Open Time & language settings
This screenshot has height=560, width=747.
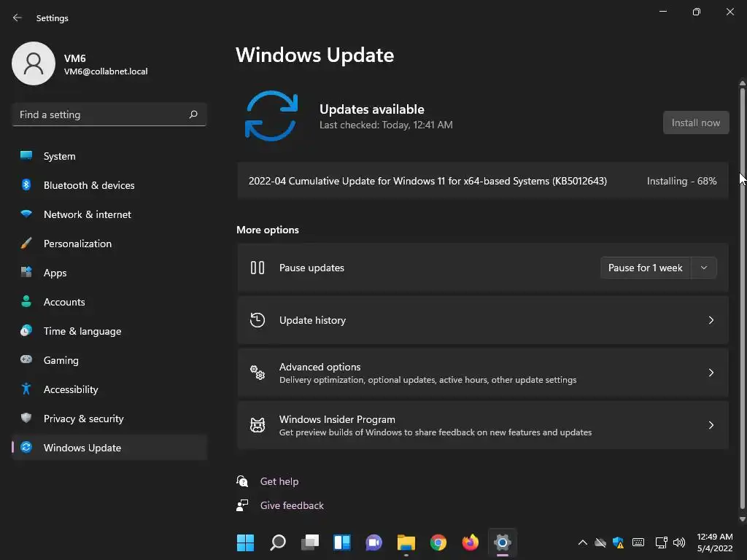pos(109,331)
